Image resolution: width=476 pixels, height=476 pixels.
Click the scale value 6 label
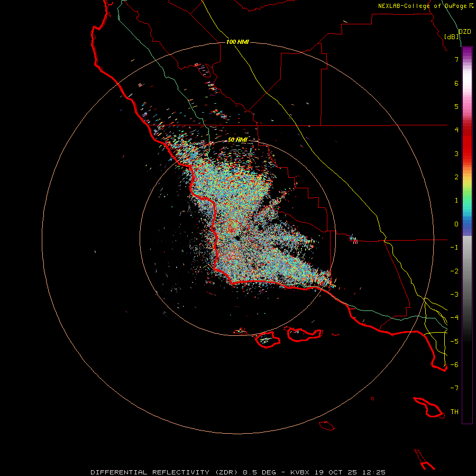point(456,83)
